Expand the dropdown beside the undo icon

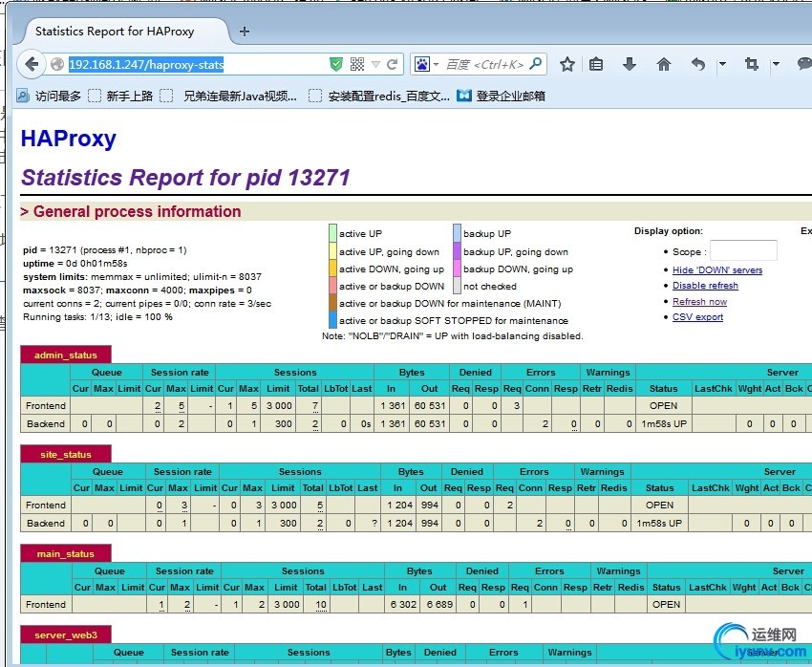pyautogui.click(x=722, y=64)
